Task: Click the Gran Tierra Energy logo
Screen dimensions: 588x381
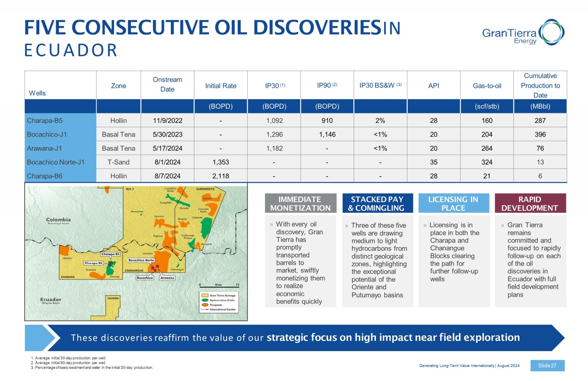Action: pos(523,32)
